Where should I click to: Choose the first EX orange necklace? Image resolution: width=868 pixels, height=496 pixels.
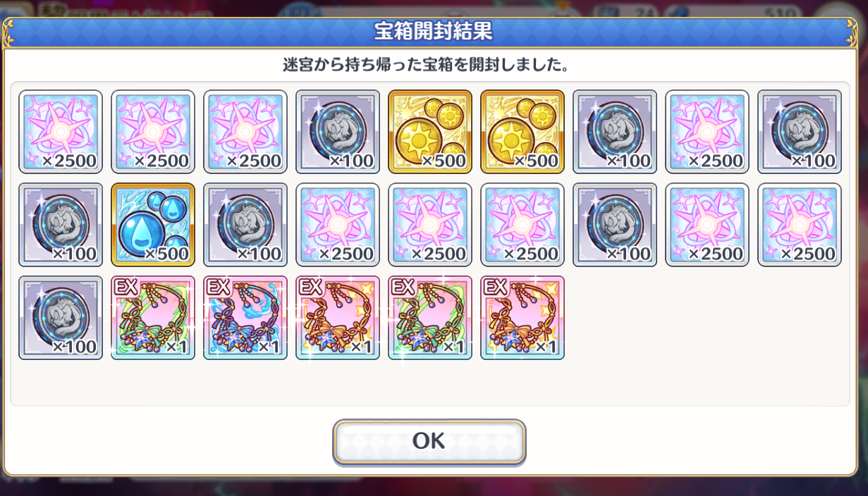(x=338, y=318)
